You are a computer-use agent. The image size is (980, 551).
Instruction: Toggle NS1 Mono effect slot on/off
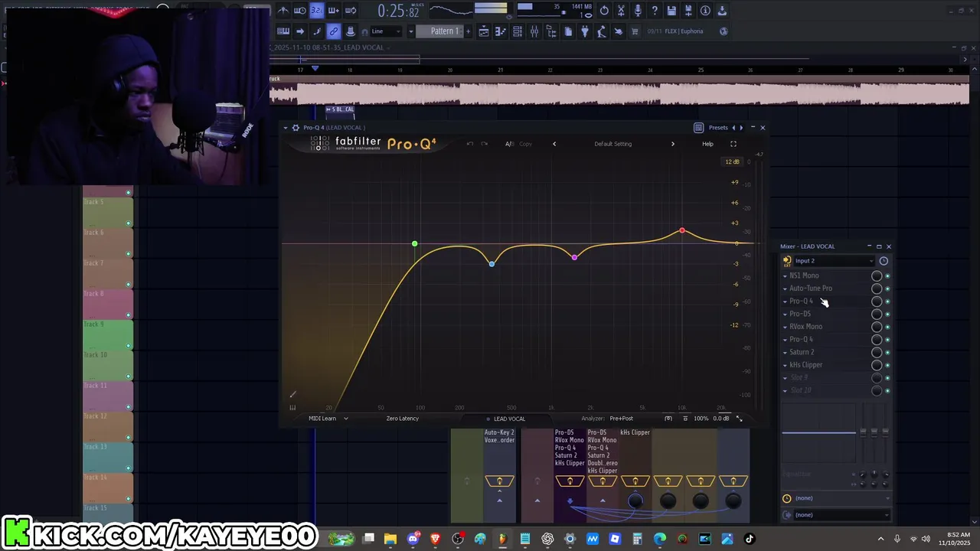(887, 275)
